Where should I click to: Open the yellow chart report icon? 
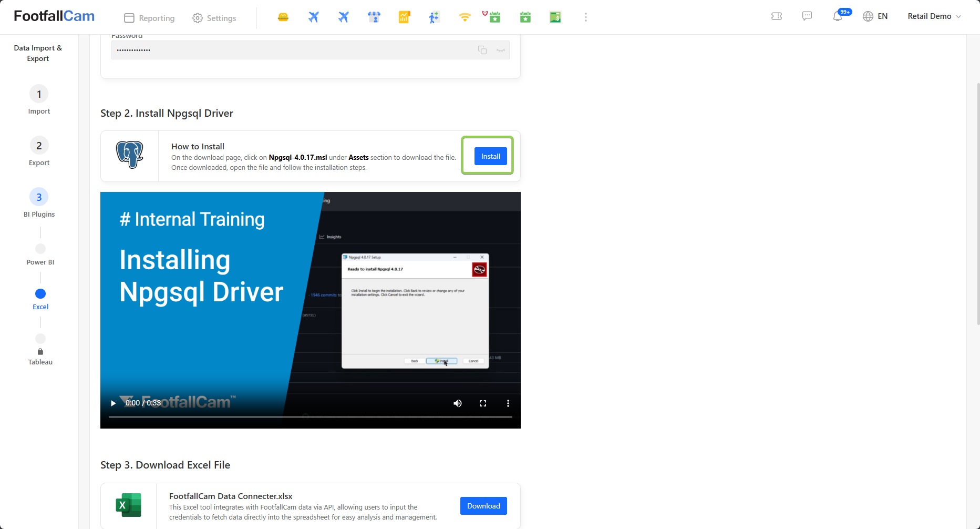pyautogui.click(x=404, y=17)
